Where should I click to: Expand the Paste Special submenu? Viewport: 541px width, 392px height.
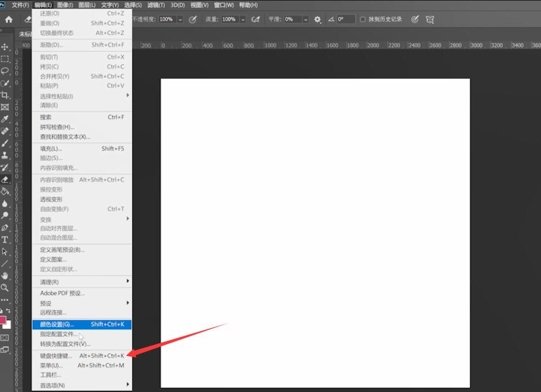tap(82, 96)
